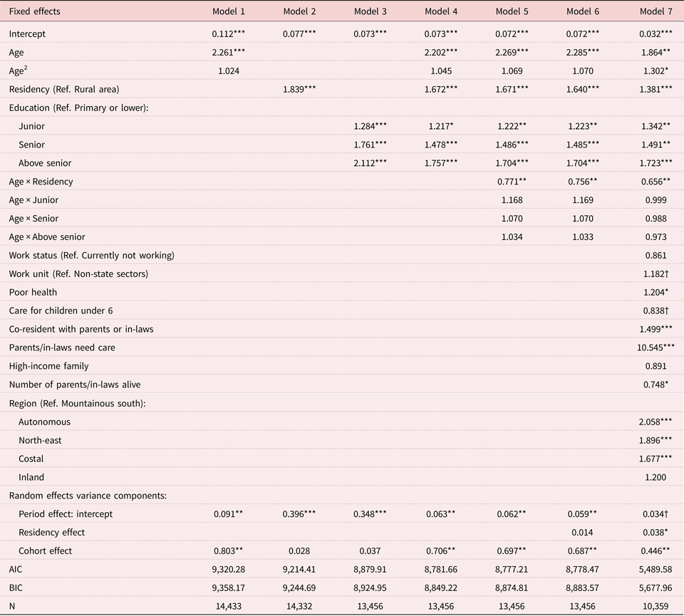Click the High-income family value 0.891

click(x=655, y=366)
